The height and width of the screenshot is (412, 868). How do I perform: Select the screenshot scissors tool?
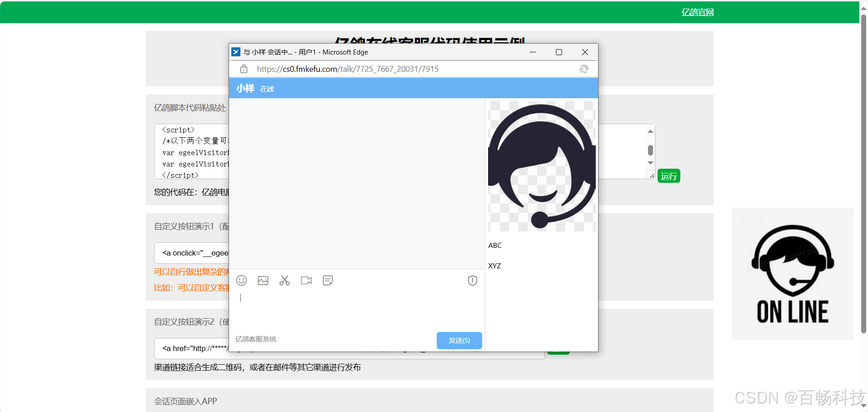284,281
